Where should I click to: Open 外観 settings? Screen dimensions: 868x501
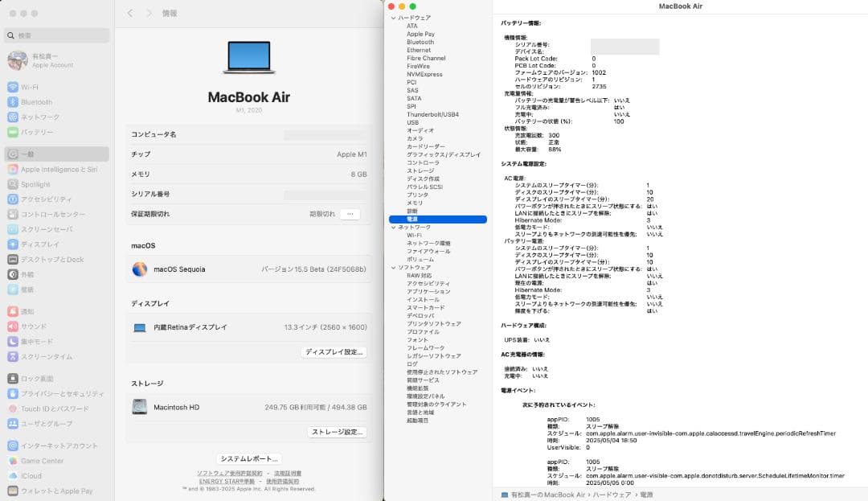(56, 274)
